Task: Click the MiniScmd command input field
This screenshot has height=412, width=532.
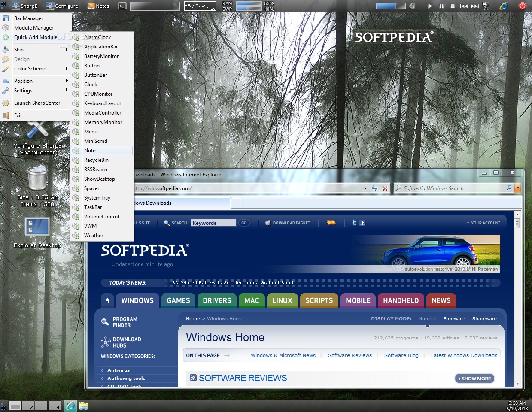Action: [155, 6]
